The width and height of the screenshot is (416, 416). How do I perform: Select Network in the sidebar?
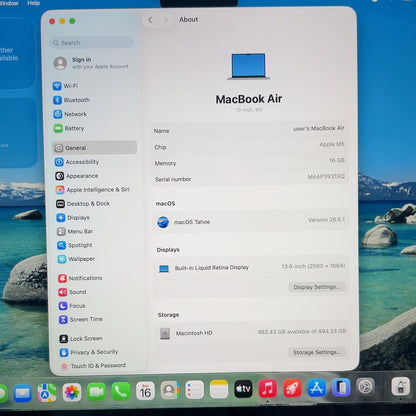click(70, 114)
